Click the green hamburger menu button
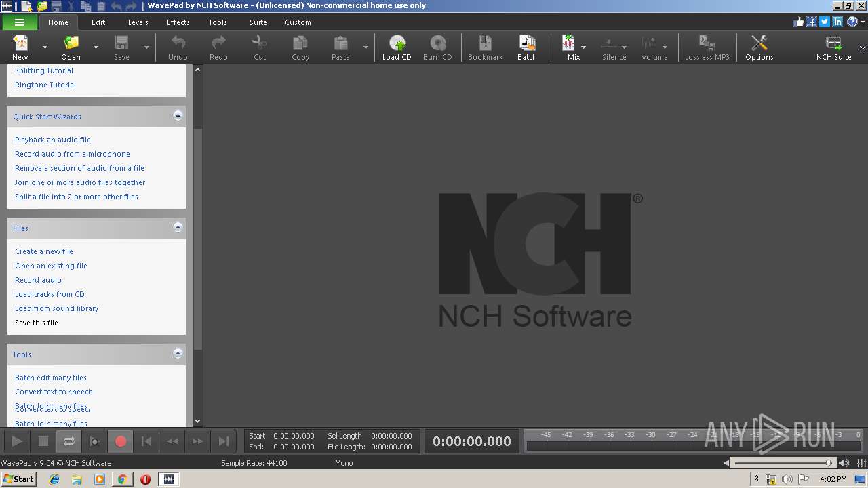Viewport: 868px width, 488px height. click(20, 22)
